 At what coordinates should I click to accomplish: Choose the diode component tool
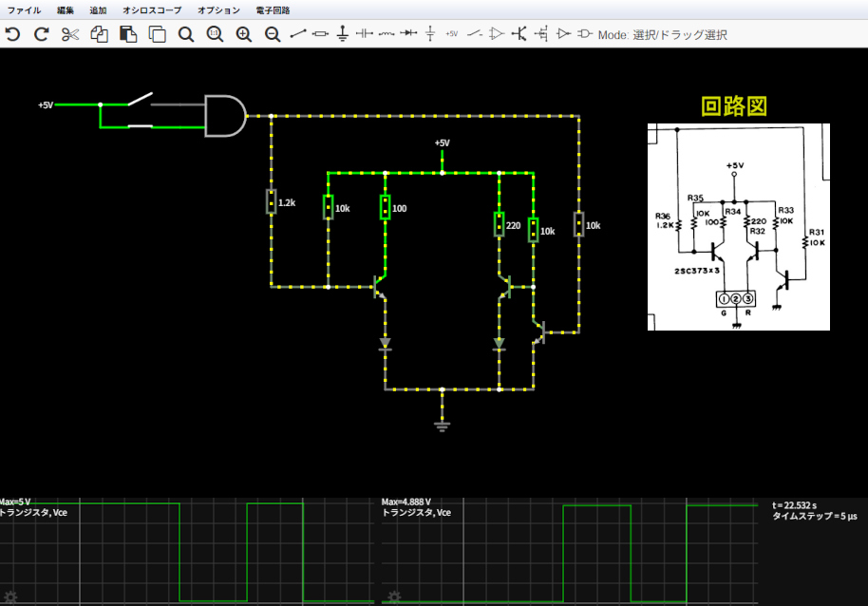click(x=408, y=34)
